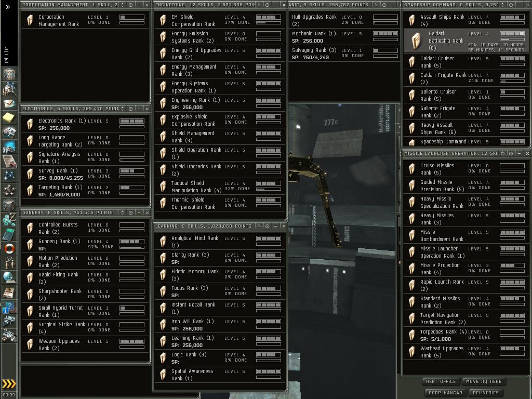Open the Character Sheet from the sidebar
This screenshot has height=399, width=532.
pyautogui.click(x=9, y=74)
